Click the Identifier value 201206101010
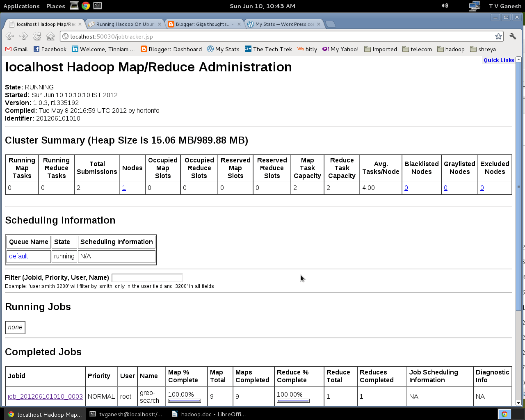The height and width of the screenshot is (420, 525). pyautogui.click(x=58, y=119)
